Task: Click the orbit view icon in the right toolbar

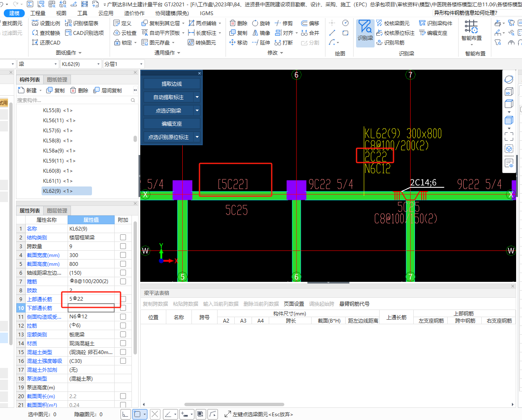Action: click(509, 79)
